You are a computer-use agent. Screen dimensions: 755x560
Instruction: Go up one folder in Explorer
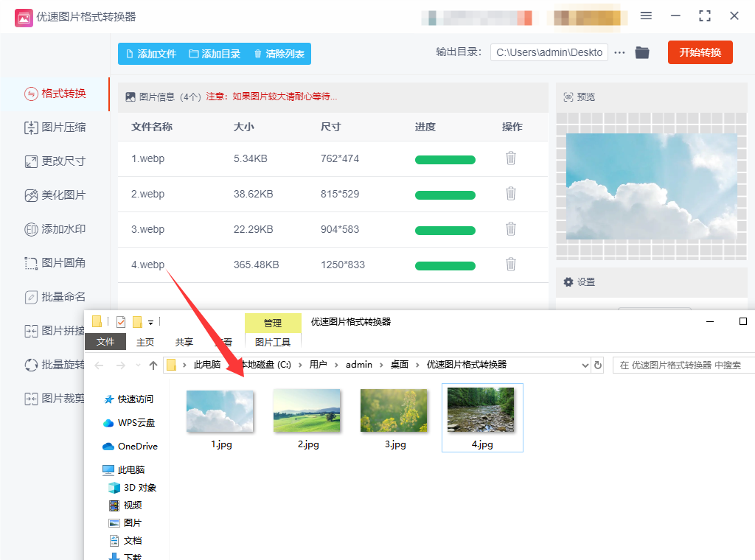click(x=153, y=365)
